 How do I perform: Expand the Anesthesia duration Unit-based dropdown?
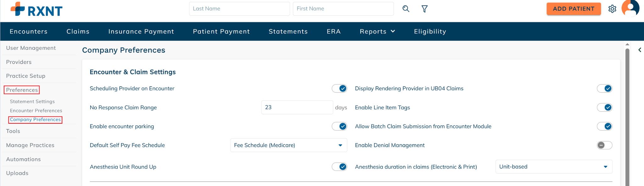click(553, 167)
